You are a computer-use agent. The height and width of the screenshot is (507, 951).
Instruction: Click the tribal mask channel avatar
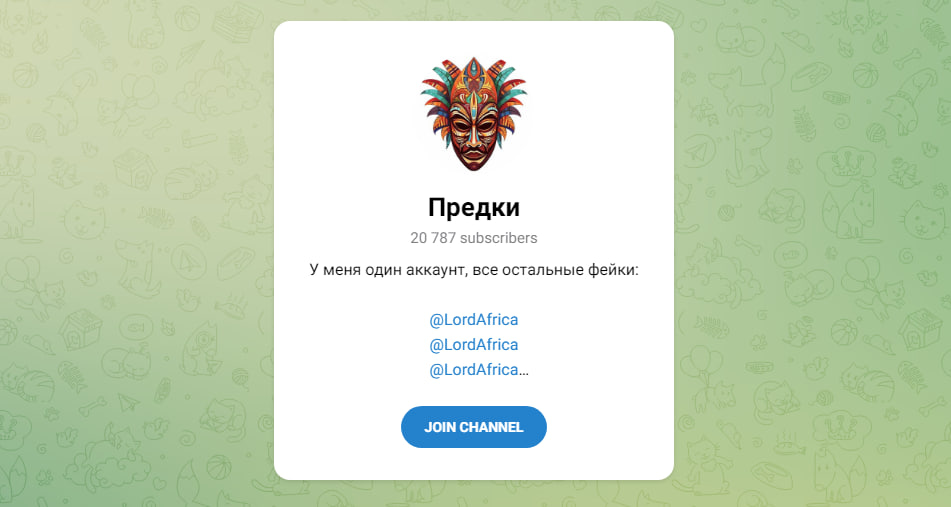click(474, 115)
